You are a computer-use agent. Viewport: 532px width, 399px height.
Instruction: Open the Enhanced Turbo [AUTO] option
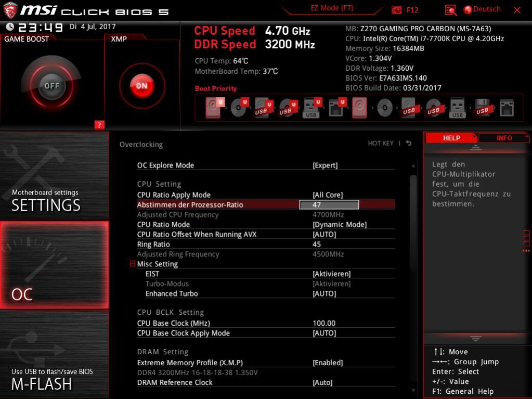pyautogui.click(x=325, y=293)
